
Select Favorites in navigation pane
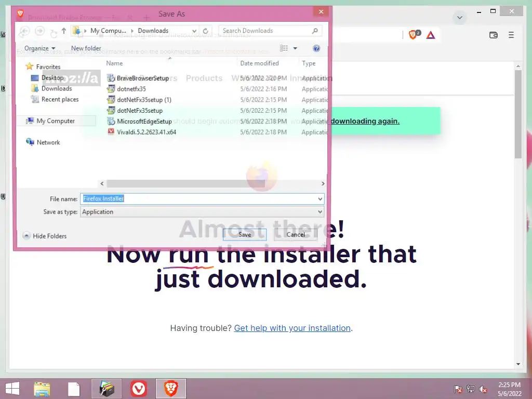(x=44, y=67)
